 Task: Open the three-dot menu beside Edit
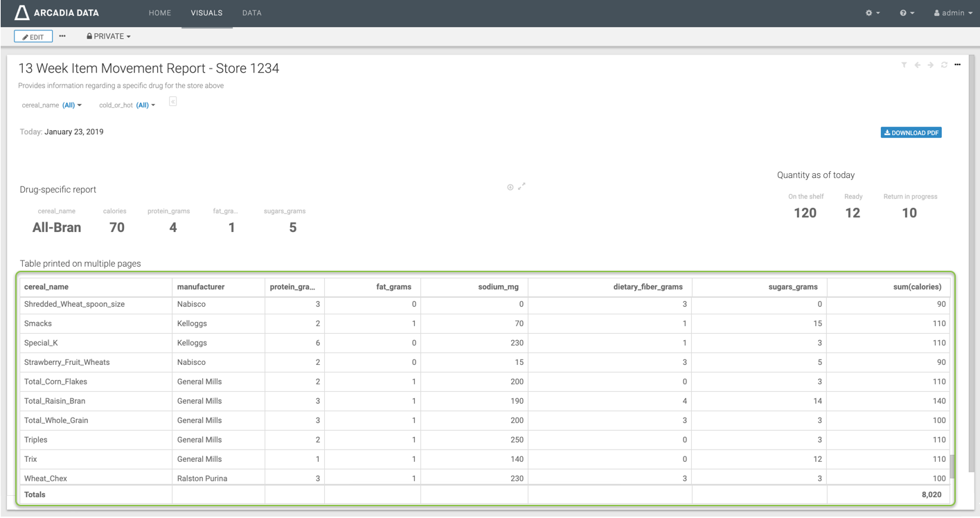pyautogui.click(x=62, y=36)
